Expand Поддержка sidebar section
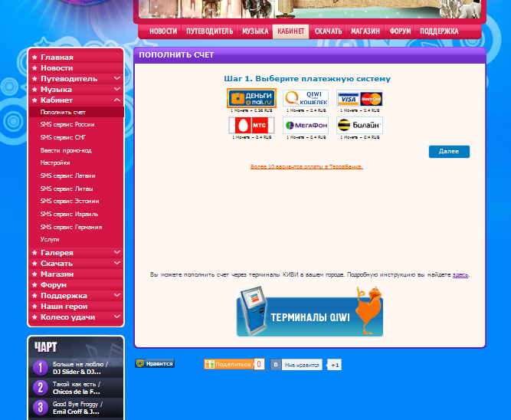The height and width of the screenshot is (420, 511). click(x=117, y=295)
